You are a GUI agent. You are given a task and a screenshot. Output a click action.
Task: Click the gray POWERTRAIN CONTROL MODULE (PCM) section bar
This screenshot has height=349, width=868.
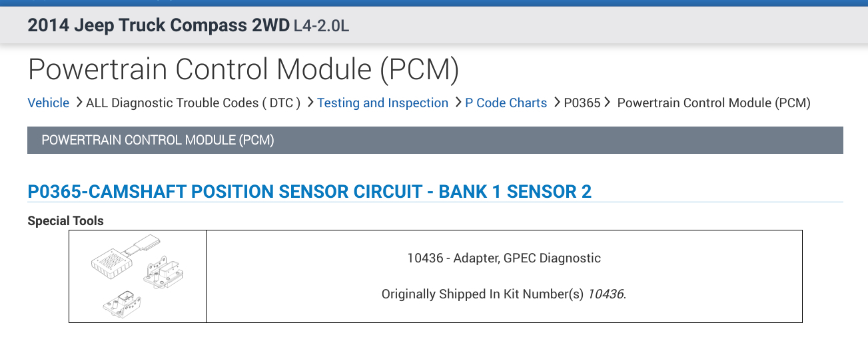pos(435,141)
